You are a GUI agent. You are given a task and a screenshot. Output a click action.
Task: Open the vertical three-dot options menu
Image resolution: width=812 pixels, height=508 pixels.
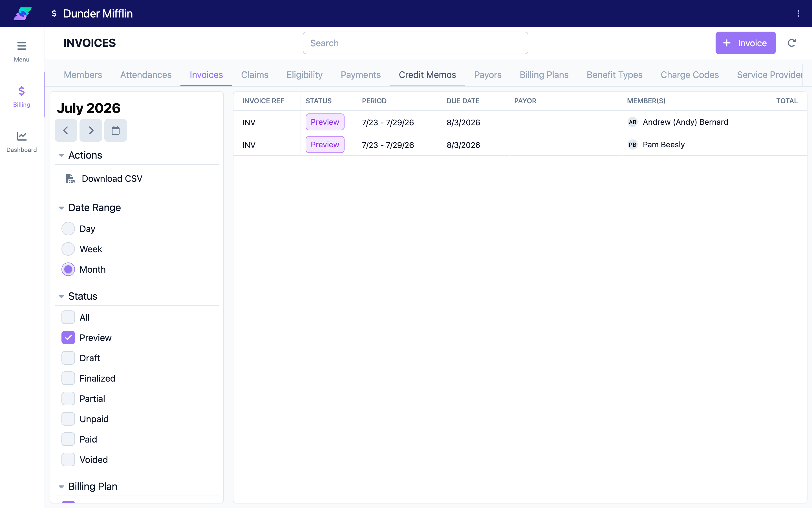point(798,14)
